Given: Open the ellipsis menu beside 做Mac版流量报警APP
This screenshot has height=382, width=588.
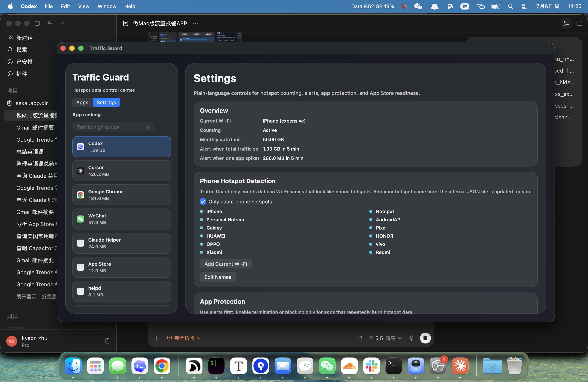Looking at the screenshot, I should 195,23.
